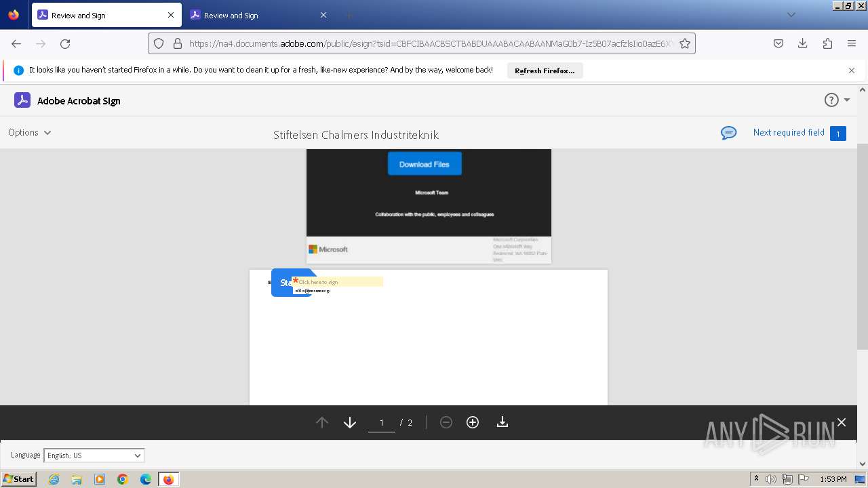Close the document navigation toolbar
The height and width of the screenshot is (488, 868).
point(842,422)
